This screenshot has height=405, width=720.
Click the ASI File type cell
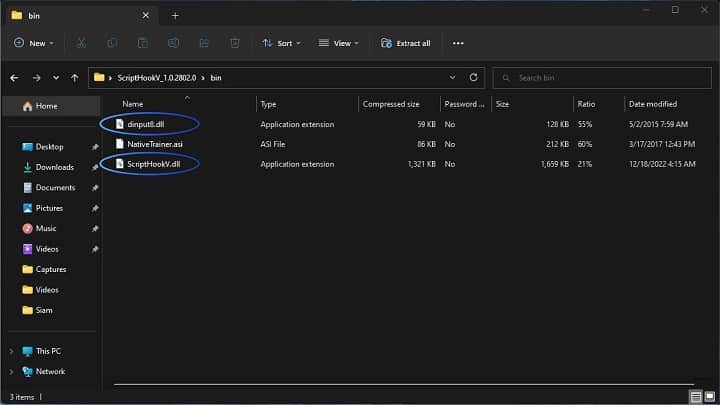pyautogui.click(x=273, y=144)
